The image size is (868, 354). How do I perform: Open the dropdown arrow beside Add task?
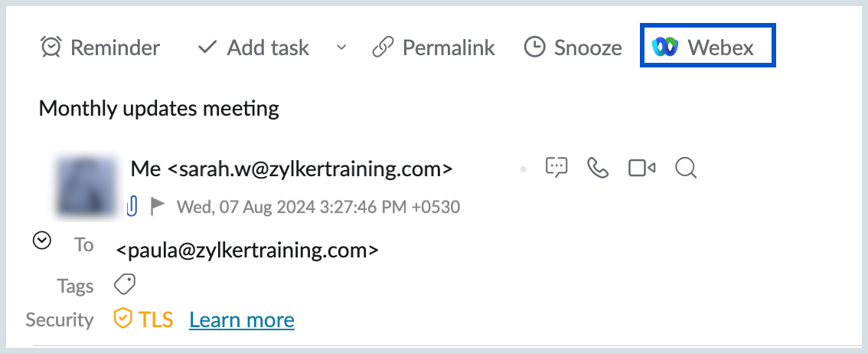pyautogui.click(x=341, y=48)
